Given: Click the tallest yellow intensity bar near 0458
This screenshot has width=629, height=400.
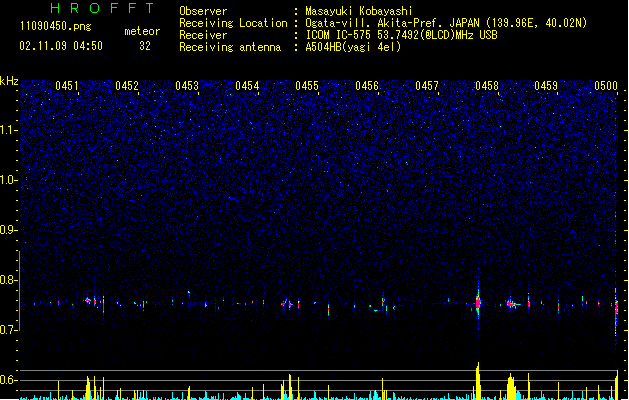Looking at the screenshot, I should pos(478,381).
